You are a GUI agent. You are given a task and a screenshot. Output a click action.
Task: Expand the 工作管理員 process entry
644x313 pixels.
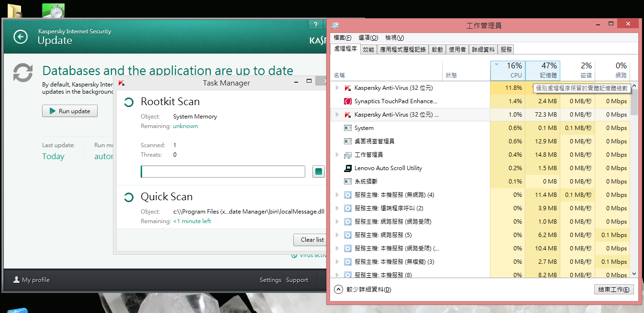[x=337, y=155]
